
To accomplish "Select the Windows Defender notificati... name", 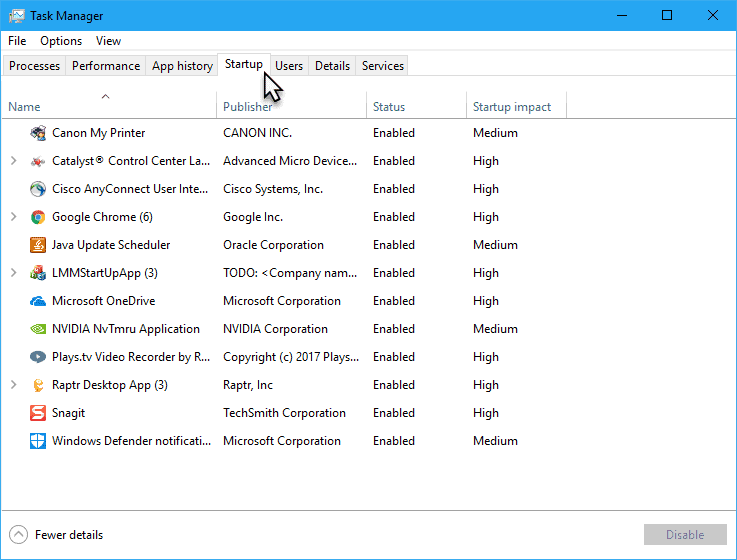I will (x=131, y=441).
